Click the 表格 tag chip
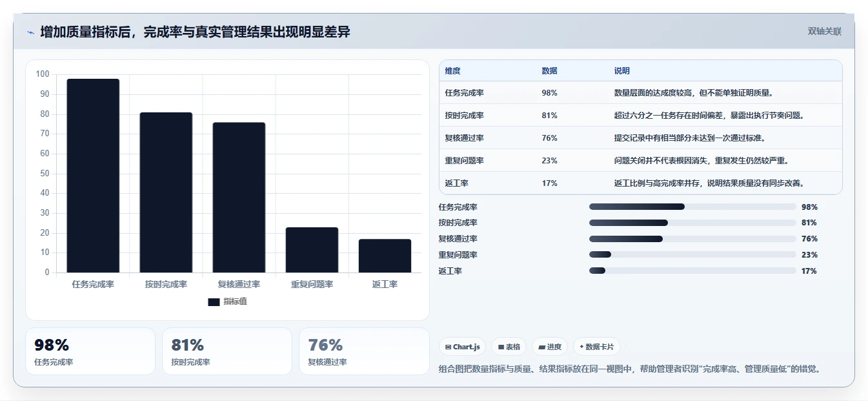868x401 pixels. tap(509, 347)
